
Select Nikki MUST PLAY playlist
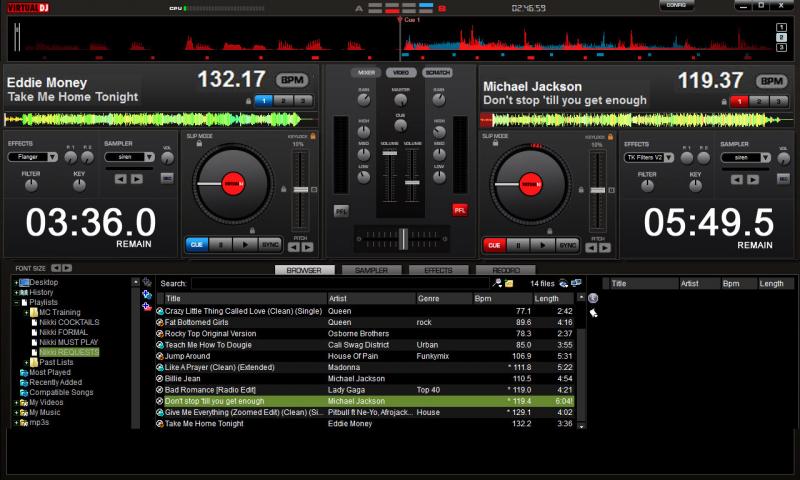point(68,342)
